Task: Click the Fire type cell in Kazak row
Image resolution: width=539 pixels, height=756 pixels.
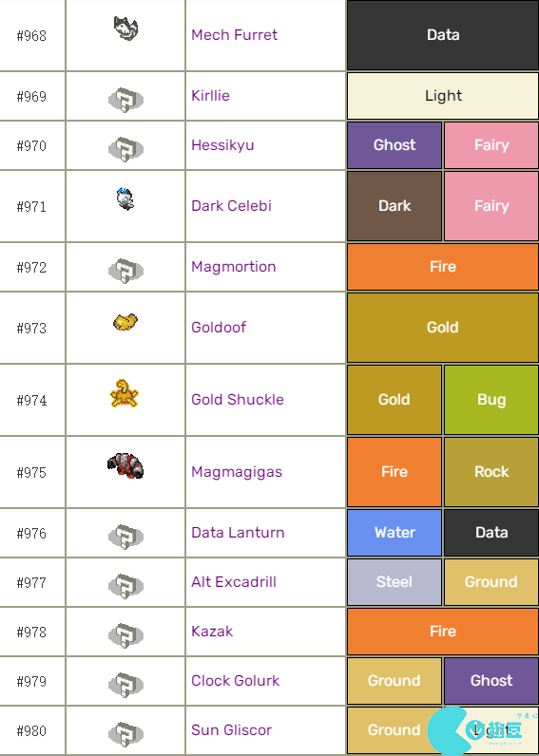Action: tap(443, 632)
